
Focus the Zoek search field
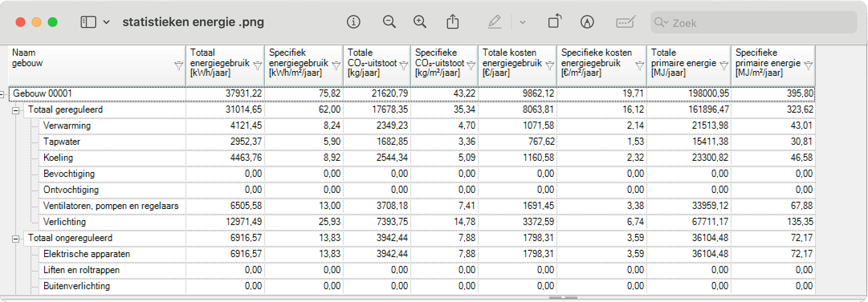click(x=754, y=22)
